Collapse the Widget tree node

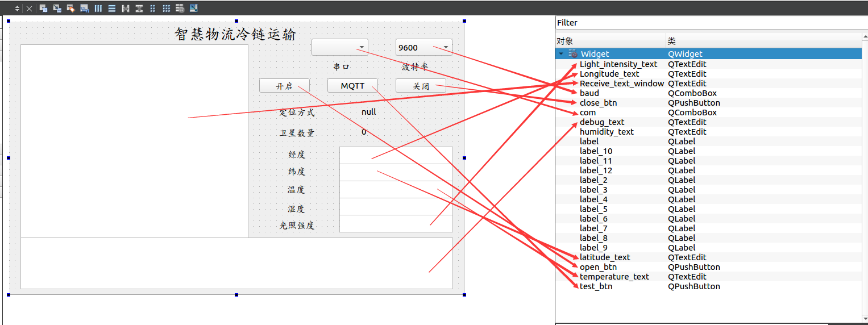561,54
